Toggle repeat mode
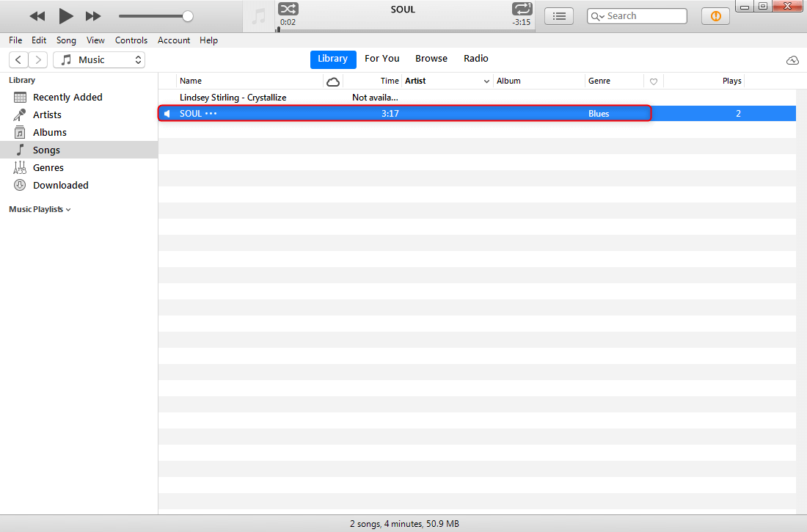Viewport: 807px width, 532px height. (522, 10)
